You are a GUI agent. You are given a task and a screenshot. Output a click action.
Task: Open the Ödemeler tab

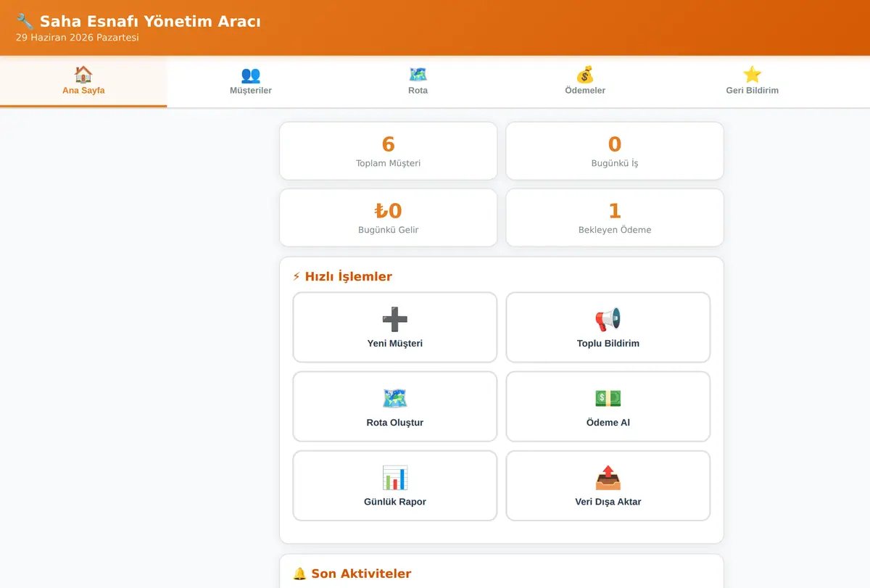pos(585,82)
